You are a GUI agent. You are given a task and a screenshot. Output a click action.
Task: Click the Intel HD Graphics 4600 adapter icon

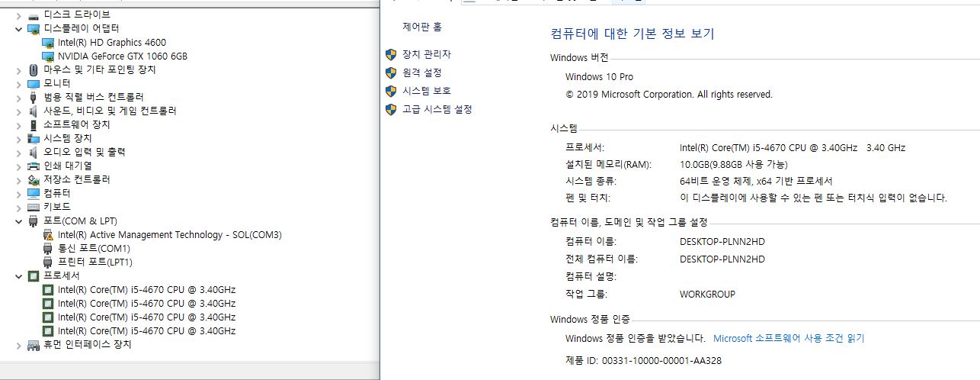(48, 42)
